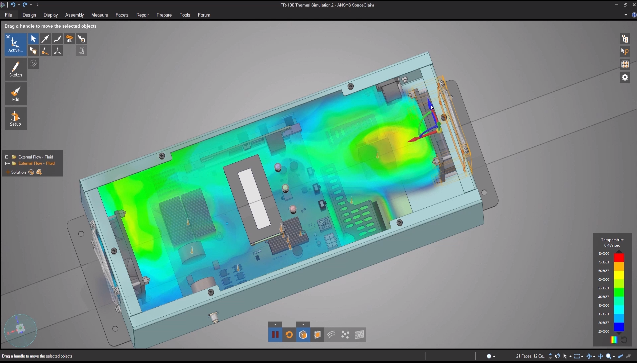Screen dimensions: 637x363
Task: Click the dark blue minimum band in the legend
Action: pyautogui.click(x=619, y=327)
